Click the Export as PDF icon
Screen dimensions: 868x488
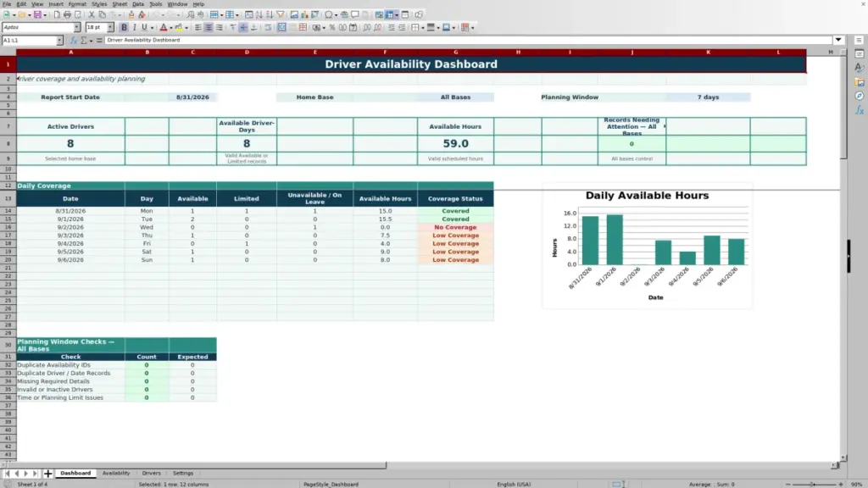coord(57,14)
